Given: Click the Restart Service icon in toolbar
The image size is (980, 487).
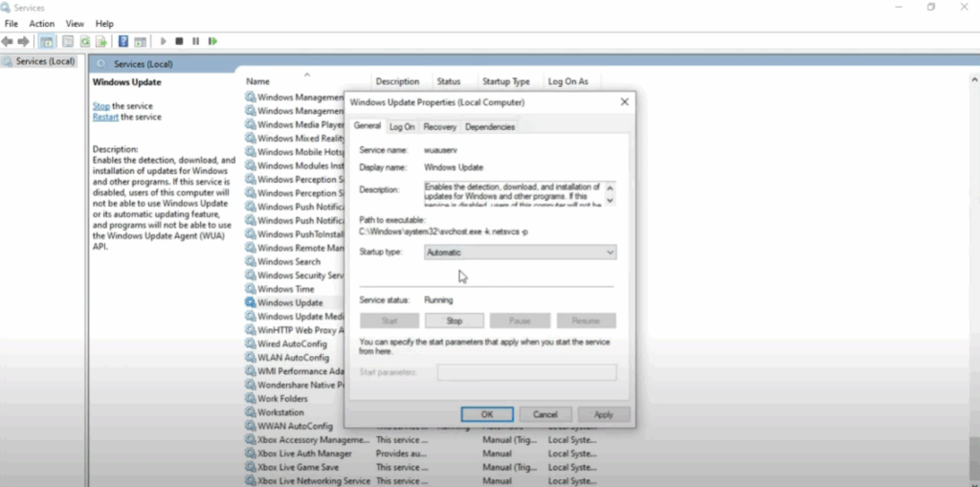Looking at the screenshot, I should [212, 41].
